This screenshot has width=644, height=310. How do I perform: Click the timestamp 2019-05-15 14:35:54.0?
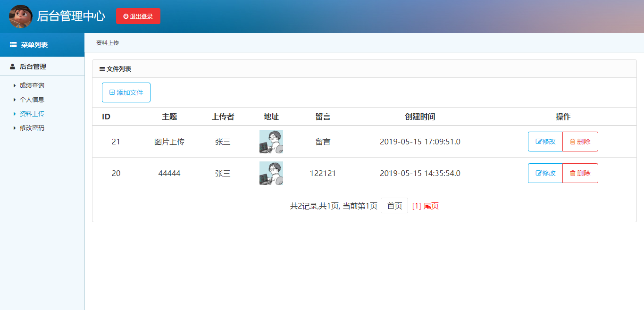pyautogui.click(x=420, y=173)
